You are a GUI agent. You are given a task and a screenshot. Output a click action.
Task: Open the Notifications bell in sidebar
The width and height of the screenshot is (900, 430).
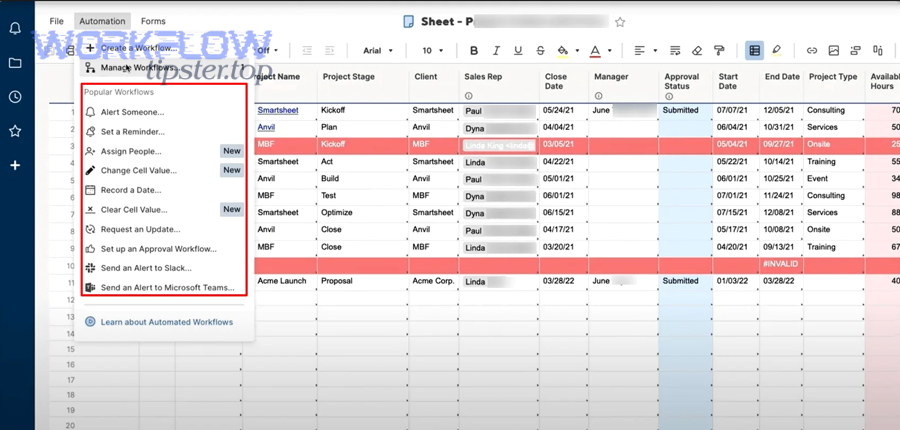(x=15, y=29)
